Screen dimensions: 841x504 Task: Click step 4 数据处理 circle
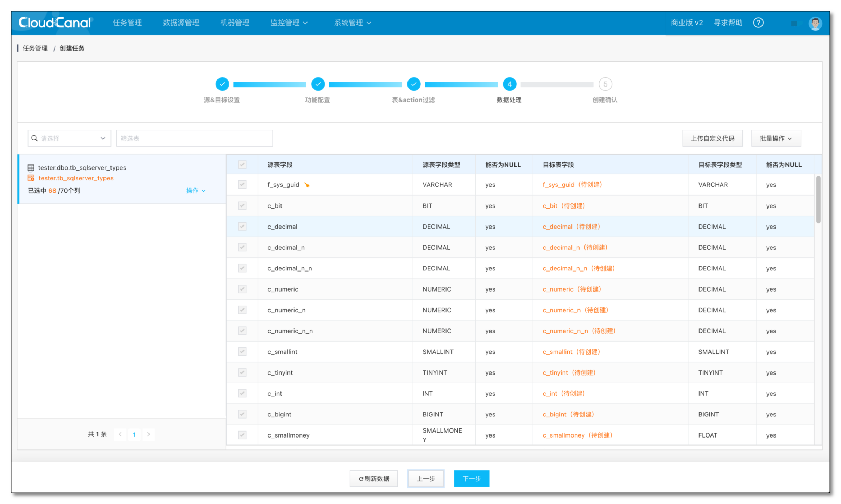coord(509,84)
